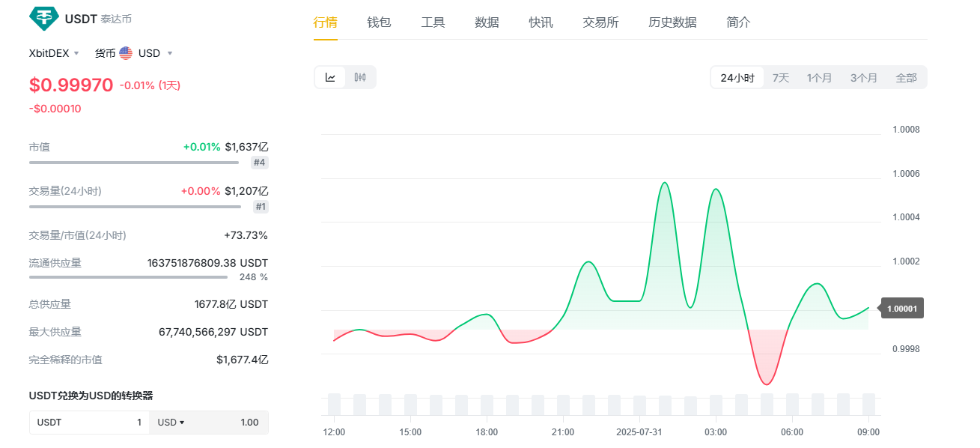Switch to line chart view icon
This screenshot has width=980, height=448.
coord(330,77)
